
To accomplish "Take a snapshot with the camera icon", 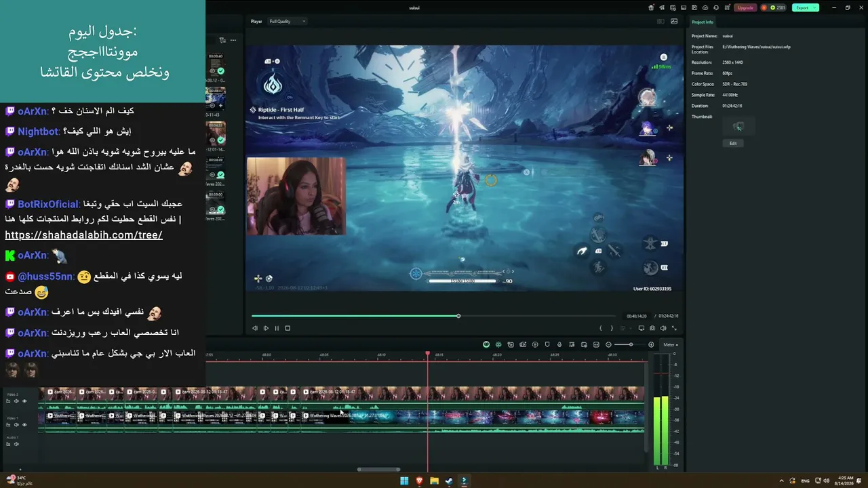I will (652, 328).
